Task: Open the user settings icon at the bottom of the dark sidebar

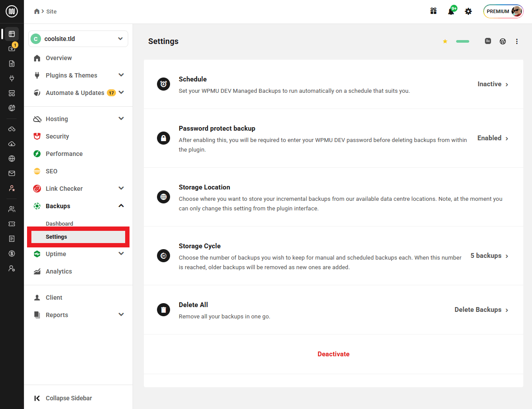Action: coord(12,268)
